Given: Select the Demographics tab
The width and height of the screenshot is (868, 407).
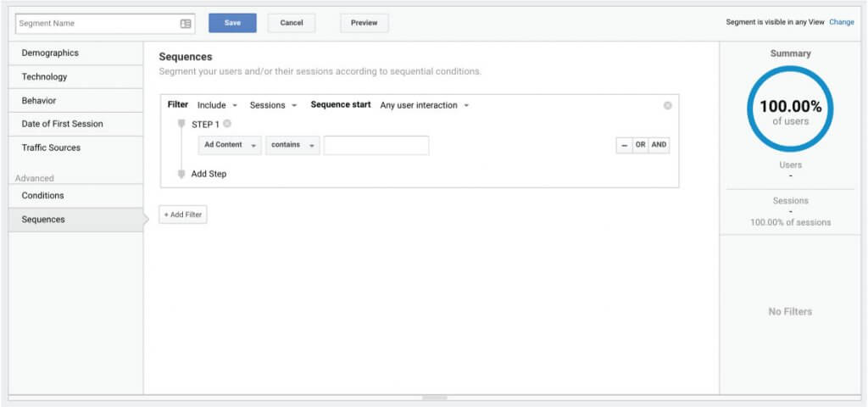Looking at the screenshot, I should (x=75, y=53).
